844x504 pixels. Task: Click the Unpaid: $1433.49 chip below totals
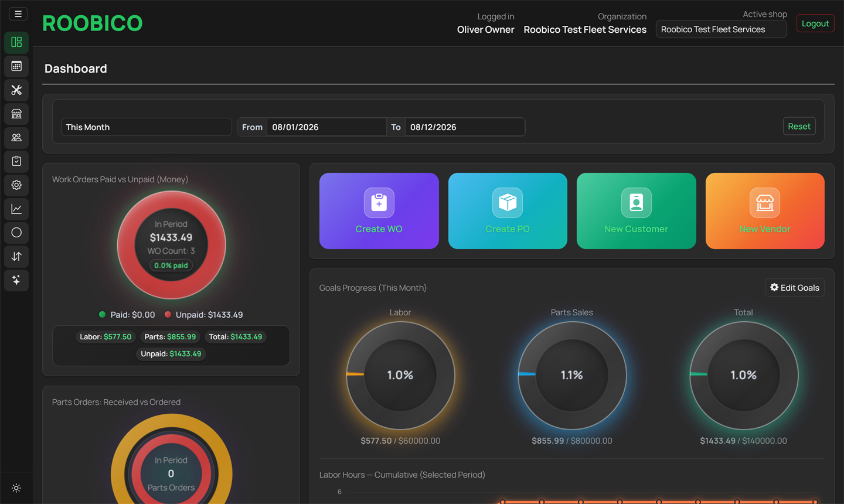171,354
